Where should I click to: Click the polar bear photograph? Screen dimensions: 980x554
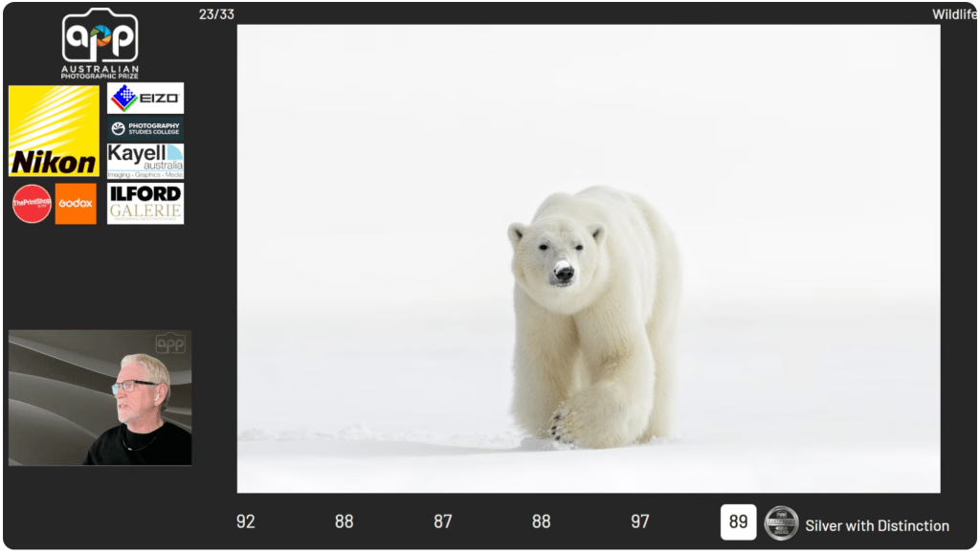coord(588,258)
